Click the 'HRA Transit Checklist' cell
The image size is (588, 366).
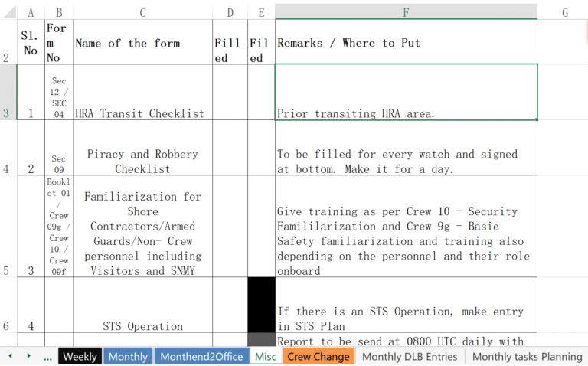point(143,113)
